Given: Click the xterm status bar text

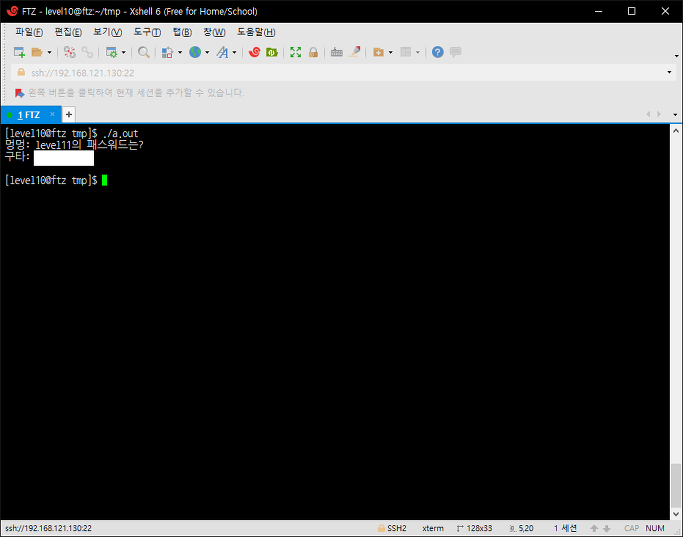Looking at the screenshot, I should [x=433, y=528].
